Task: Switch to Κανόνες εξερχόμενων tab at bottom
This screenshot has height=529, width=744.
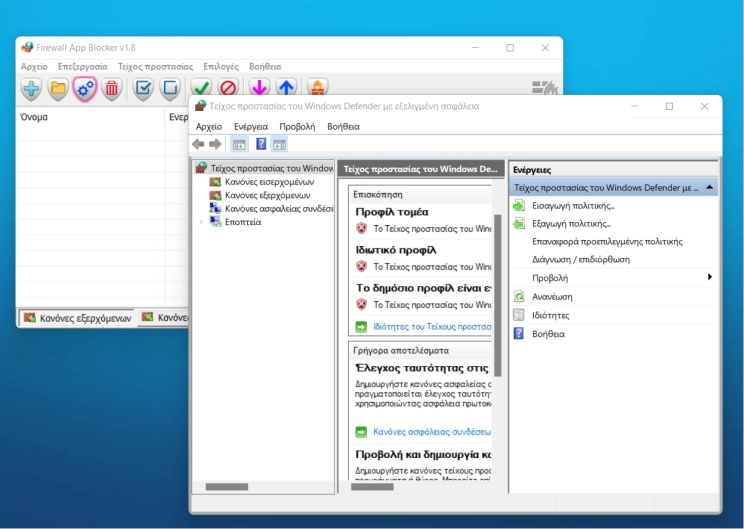Action: [x=77, y=318]
